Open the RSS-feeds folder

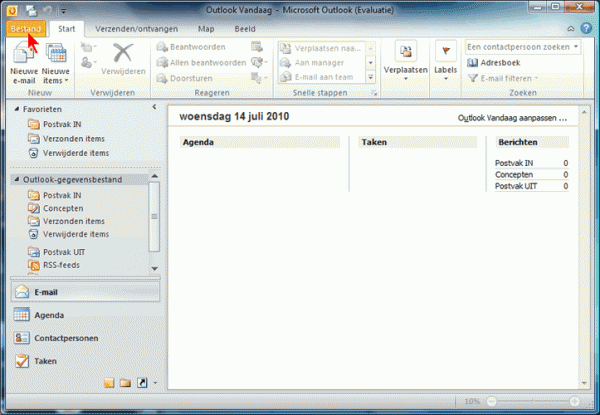(54, 265)
